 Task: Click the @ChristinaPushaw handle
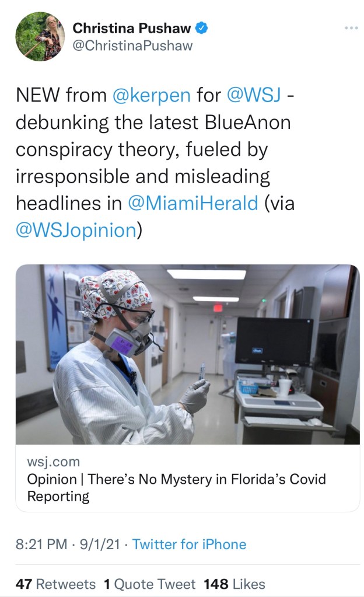point(132,46)
